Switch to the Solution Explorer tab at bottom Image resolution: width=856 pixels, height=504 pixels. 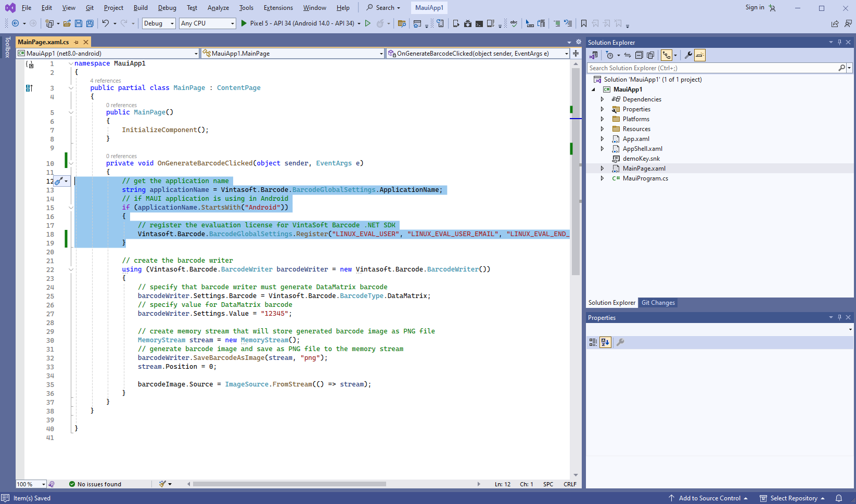(x=611, y=303)
